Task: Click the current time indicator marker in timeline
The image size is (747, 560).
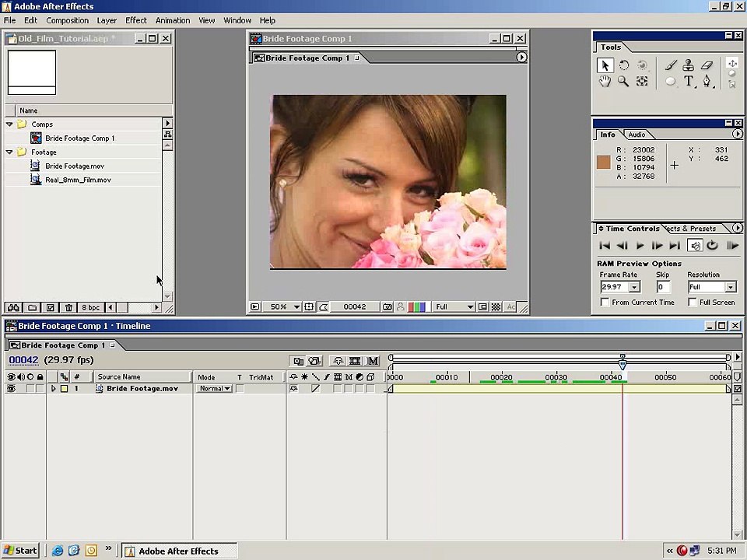Action: pyautogui.click(x=622, y=364)
